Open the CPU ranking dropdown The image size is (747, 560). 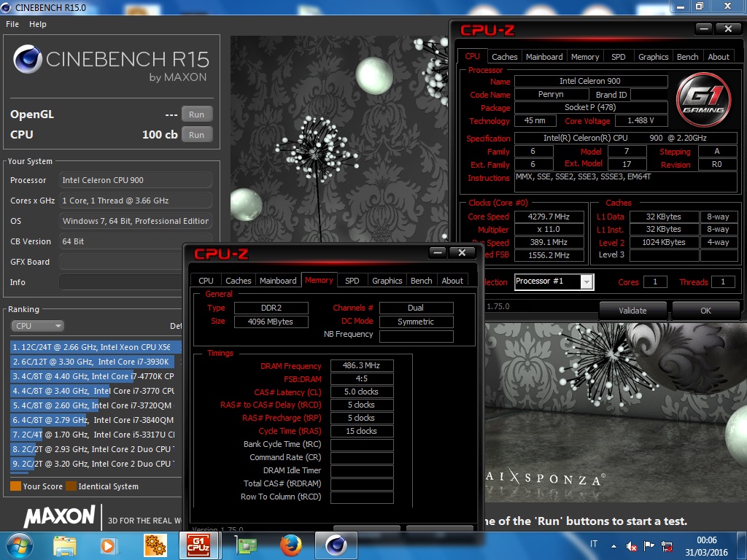(38, 326)
